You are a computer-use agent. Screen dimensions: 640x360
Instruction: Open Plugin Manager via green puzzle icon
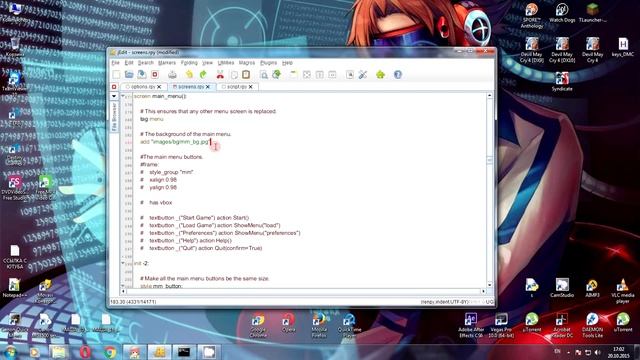[x=380, y=75]
